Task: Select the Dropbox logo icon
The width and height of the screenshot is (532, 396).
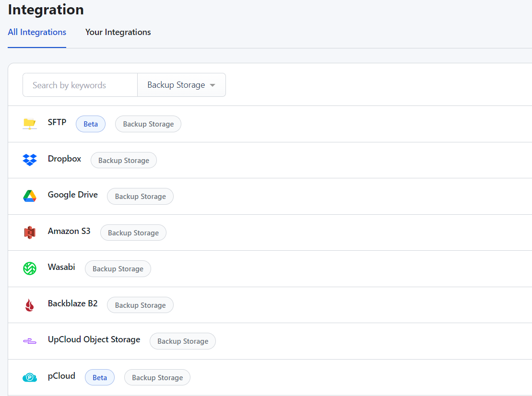Action: coord(30,160)
